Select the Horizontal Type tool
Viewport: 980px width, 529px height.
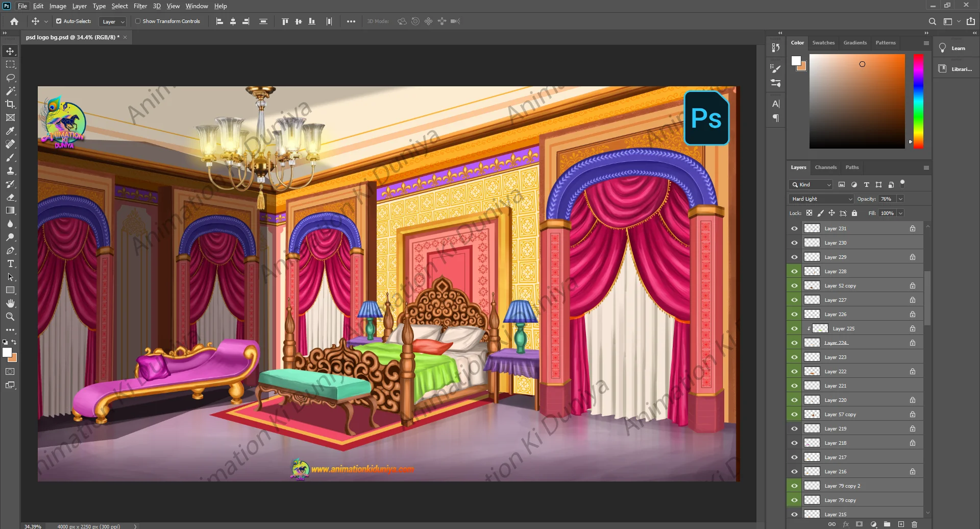(x=10, y=264)
